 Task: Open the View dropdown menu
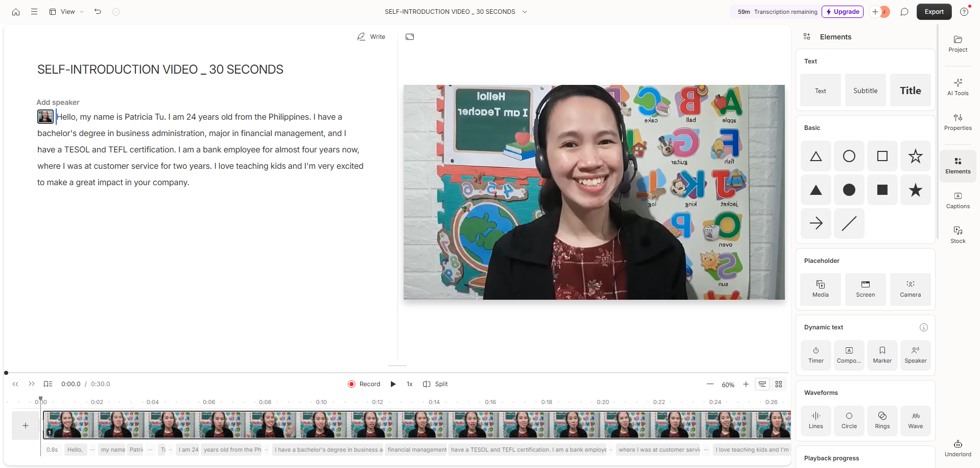pyautogui.click(x=67, y=12)
